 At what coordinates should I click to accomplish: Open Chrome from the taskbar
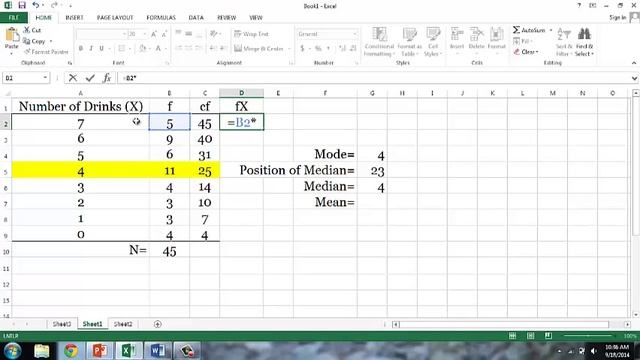[x=71, y=351]
